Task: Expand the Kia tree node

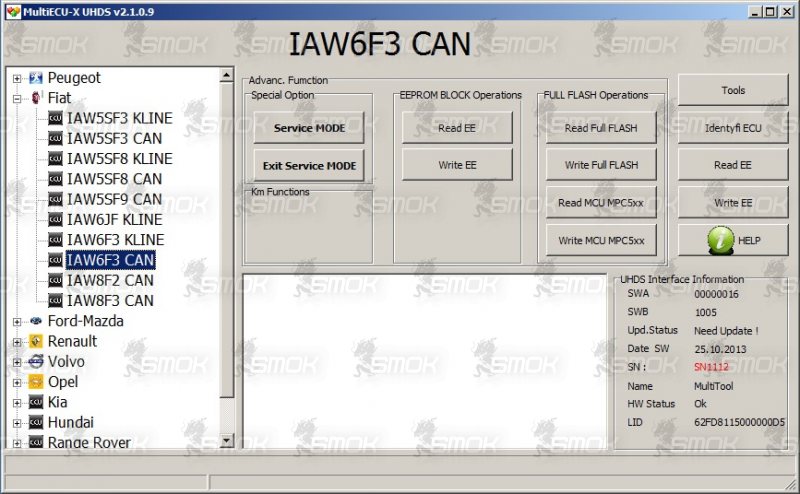Action: tap(17, 403)
